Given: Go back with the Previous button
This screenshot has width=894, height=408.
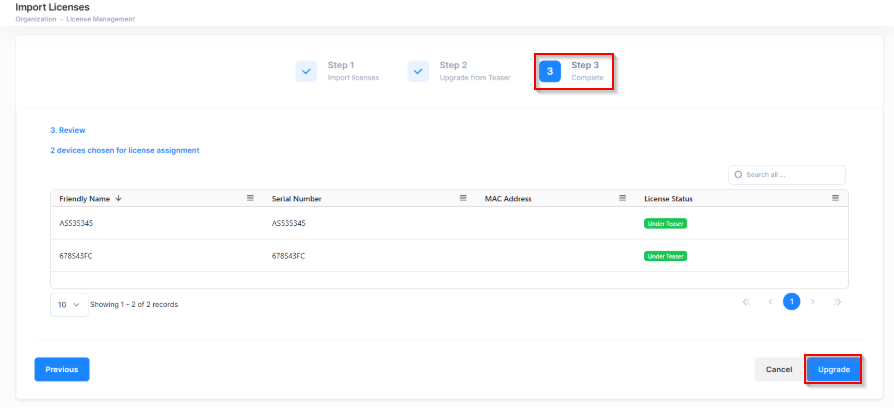Looking at the screenshot, I should click(62, 369).
